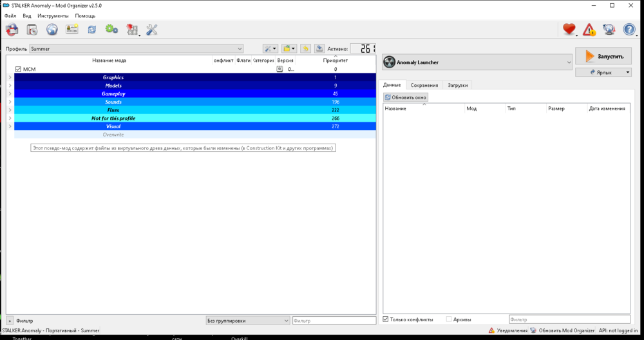This screenshot has width=644, height=340.
Task: Open the Anomaly Launcher executable dropdown
Action: (x=477, y=62)
